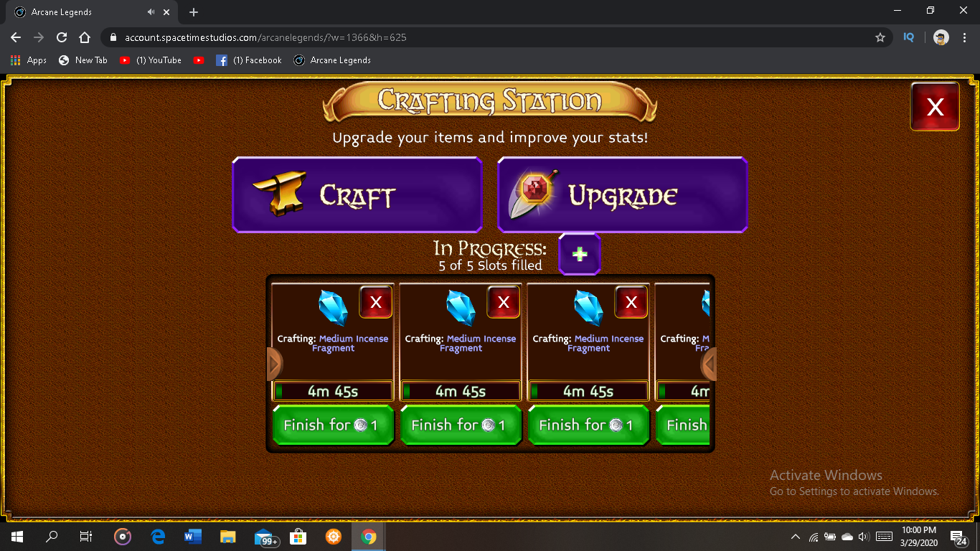Open the Windows Start menu
The height and width of the screenshot is (551, 980).
coord(17,537)
